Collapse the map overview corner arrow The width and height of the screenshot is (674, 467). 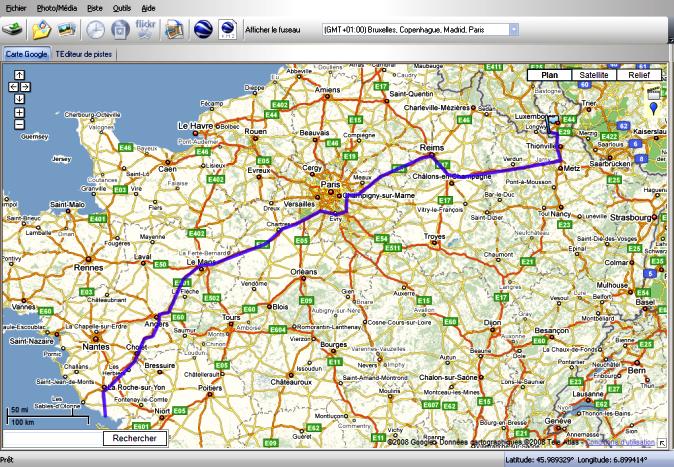point(662,442)
